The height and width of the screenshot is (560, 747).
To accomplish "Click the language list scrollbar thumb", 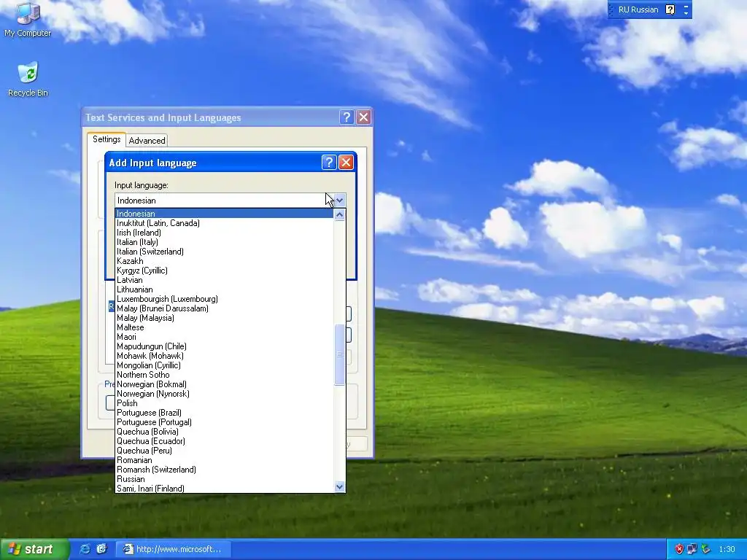I will [340, 355].
